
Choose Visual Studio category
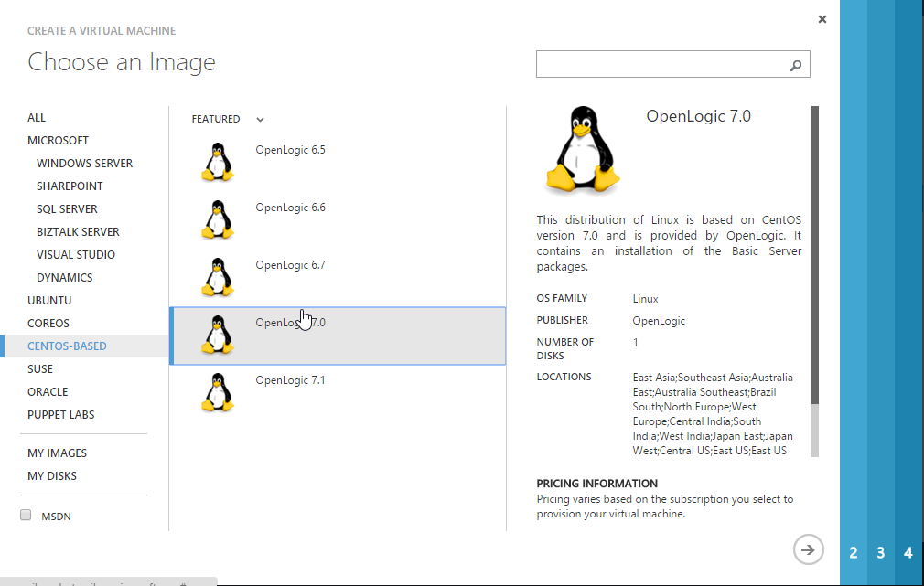pyautogui.click(x=75, y=256)
